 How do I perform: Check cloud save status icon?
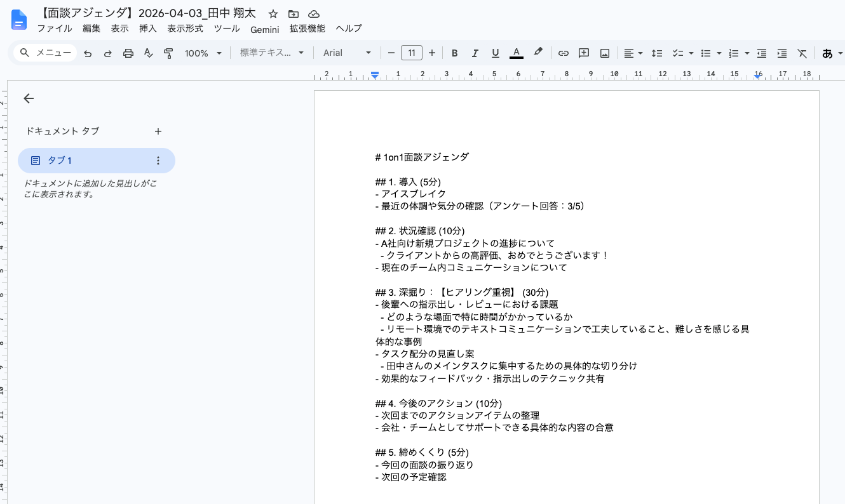[x=313, y=14]
